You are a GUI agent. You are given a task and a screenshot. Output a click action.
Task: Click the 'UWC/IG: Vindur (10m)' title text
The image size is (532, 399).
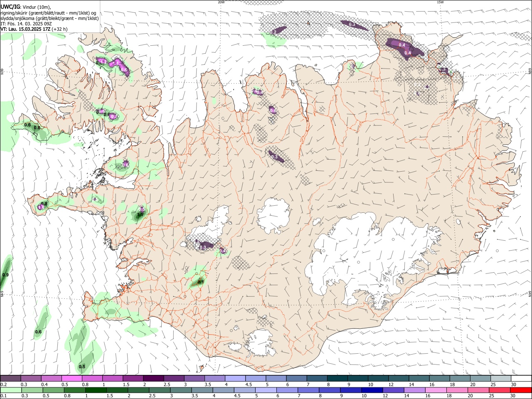coord(26,7)
